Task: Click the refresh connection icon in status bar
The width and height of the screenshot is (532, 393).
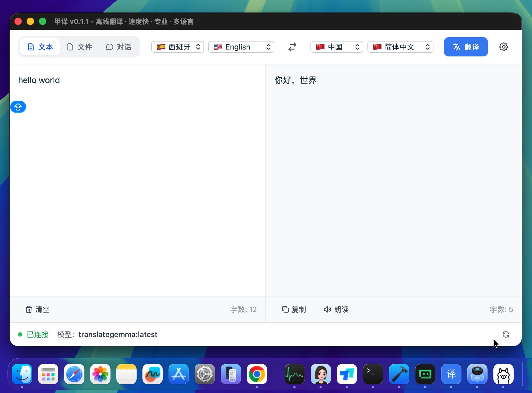Action: pos(506,334)
